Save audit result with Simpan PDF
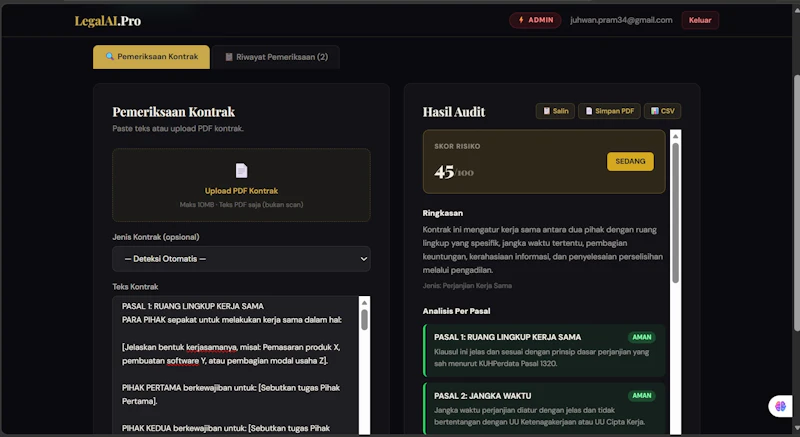The width and height of the screenshot is (800, 437). 609,111
